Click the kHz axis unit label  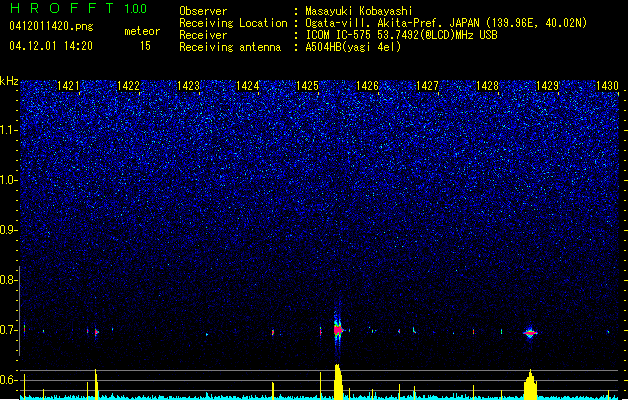(x=9, y=81)
